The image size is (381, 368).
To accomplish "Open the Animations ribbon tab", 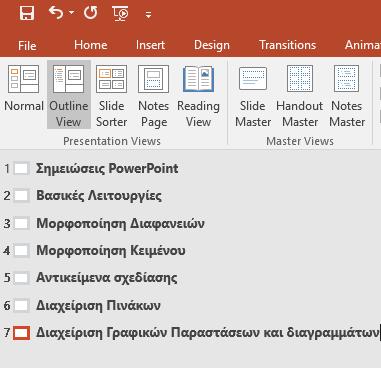I will (363, 45).
